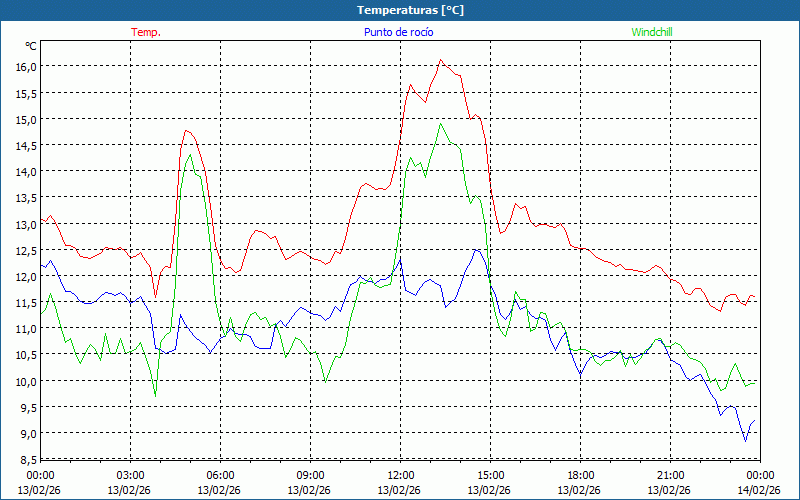Screen dimensions: 800x500
Task: Click the °C unit label above the axis
Action: click(x=31, y=46)
